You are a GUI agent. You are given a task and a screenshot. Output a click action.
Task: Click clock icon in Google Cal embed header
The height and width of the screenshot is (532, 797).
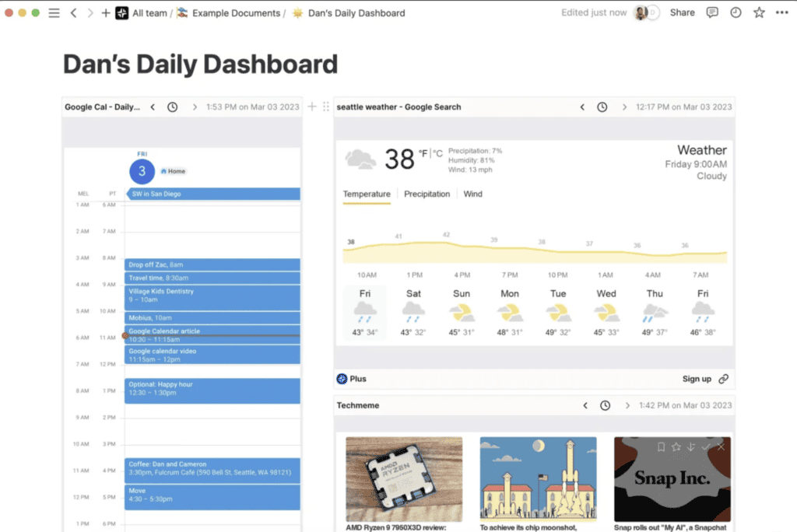click(173, 107)
